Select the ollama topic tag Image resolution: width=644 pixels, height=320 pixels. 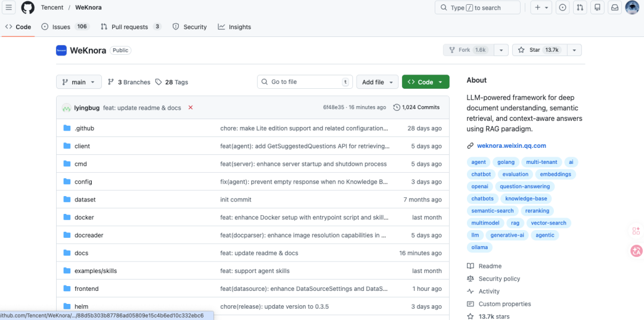coord(479,247)
